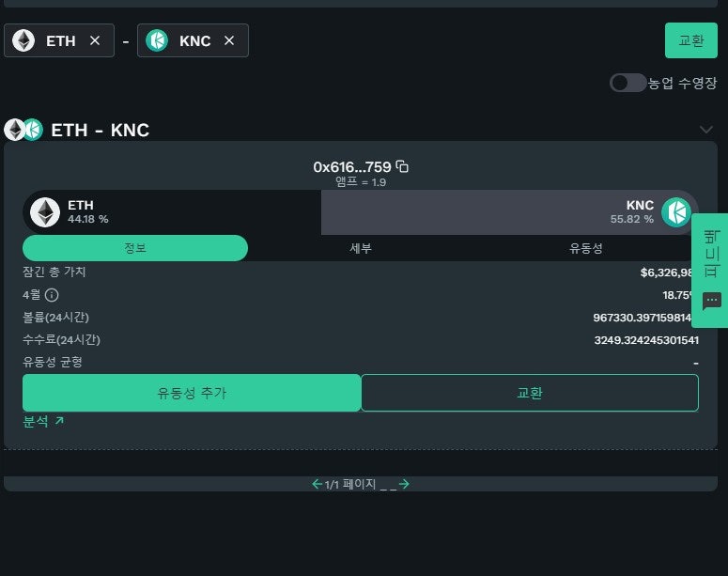Viewport: 728px width, 576px height.
Task: Collapse the ETH - KNC pool section
Action: 706,130
